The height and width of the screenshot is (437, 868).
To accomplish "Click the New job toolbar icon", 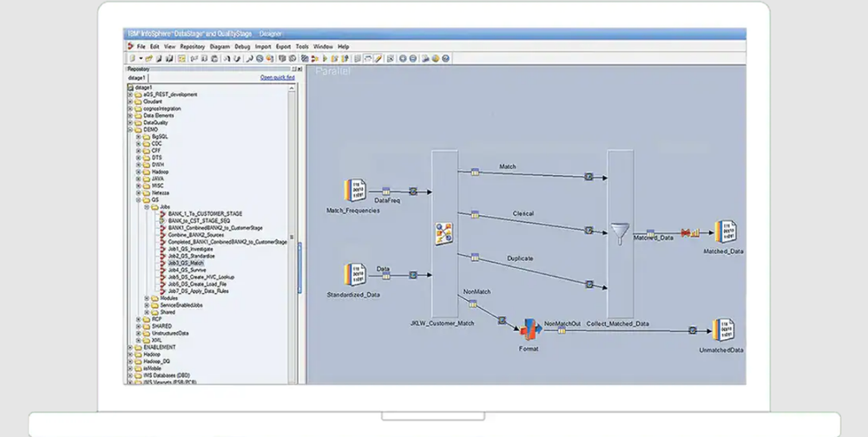I will pos(132,58).
